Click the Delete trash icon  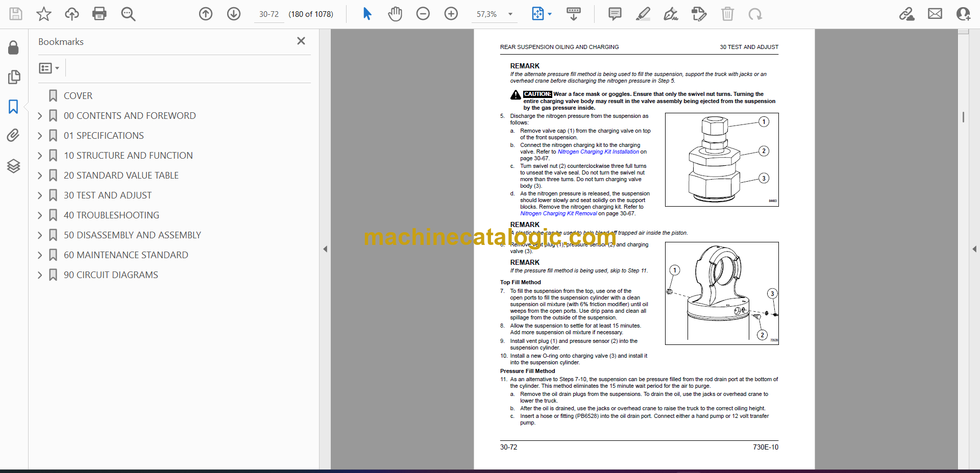pos(727,14)
